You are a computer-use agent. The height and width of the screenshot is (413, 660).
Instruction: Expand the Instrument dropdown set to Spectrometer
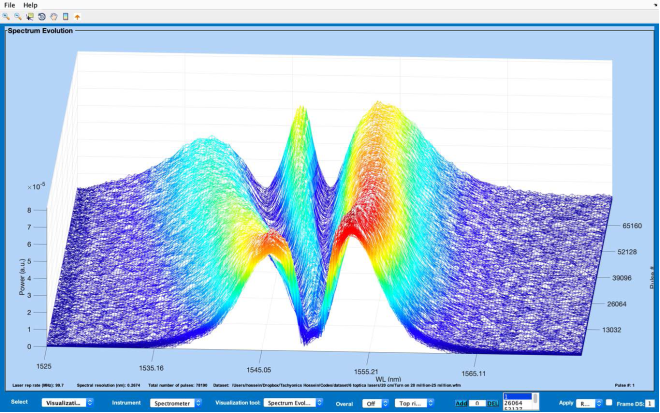(x=178, y=402)
